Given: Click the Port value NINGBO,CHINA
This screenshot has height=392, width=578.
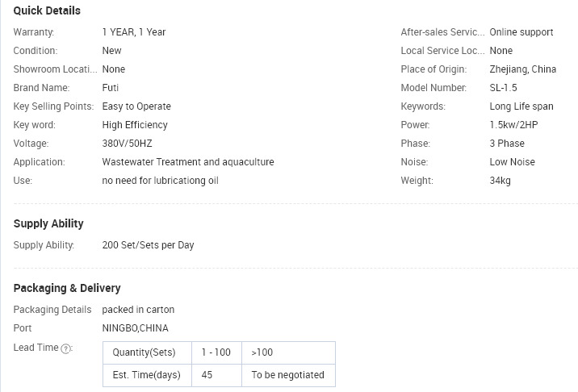Looking at the screenshot, I should pyautogui.click(x=136, y=328).
